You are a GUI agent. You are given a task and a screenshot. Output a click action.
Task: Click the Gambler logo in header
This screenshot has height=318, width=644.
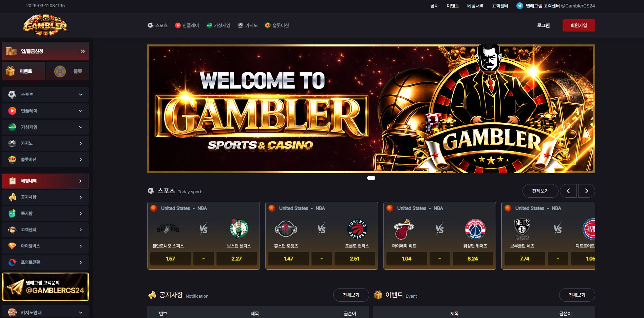46,25
